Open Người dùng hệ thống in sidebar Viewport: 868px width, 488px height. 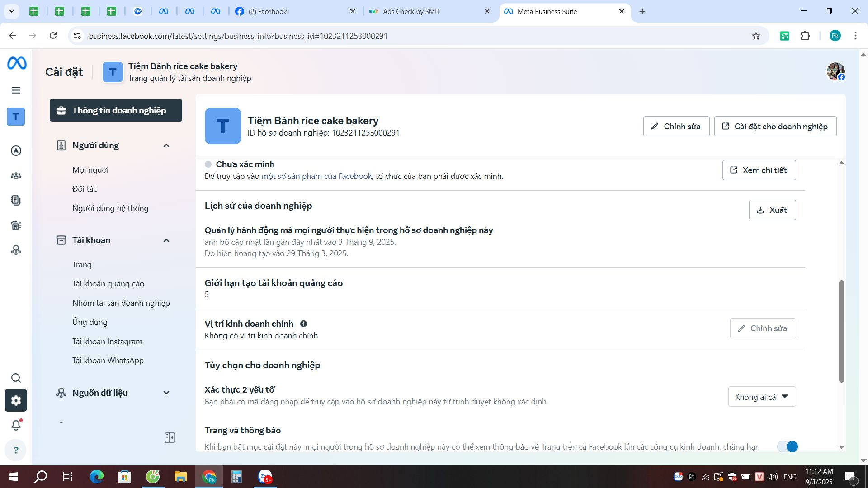pyautogui.click(x=110, y=208)
